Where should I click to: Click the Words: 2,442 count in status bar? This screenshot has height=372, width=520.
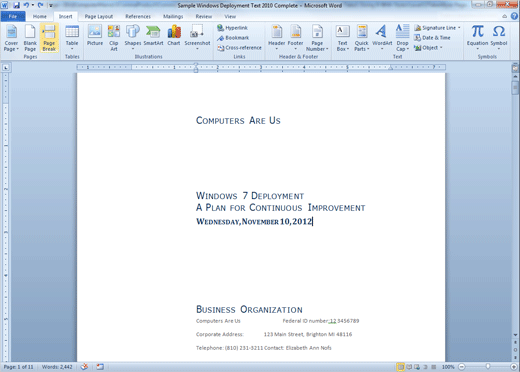pyautogui.click(x=57, y=367)
